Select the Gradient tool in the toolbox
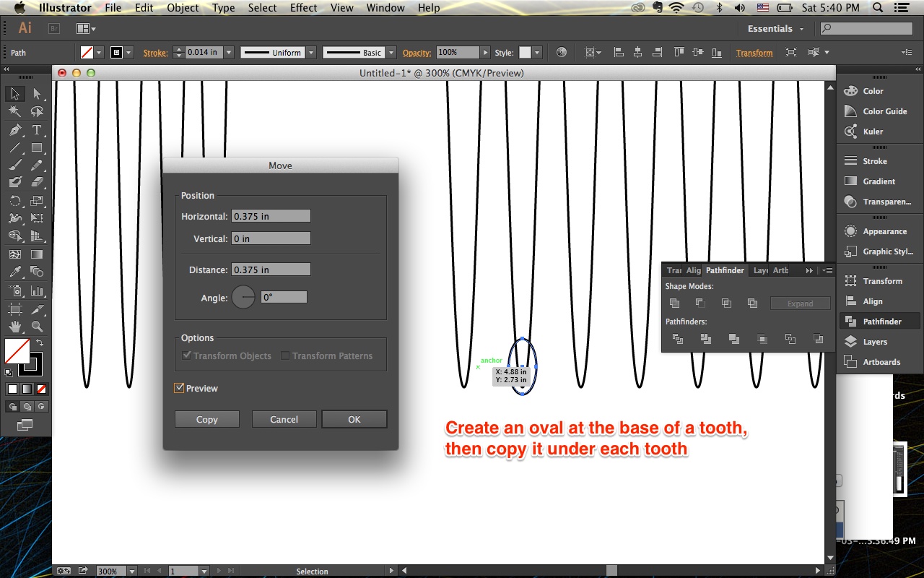The height and width of the screenshot is (578, 924). [x=37, y=254]
